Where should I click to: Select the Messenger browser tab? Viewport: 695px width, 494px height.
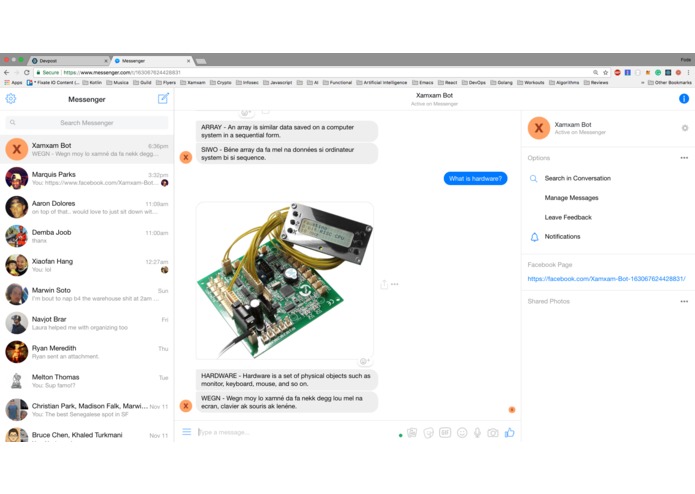point(151,61)
